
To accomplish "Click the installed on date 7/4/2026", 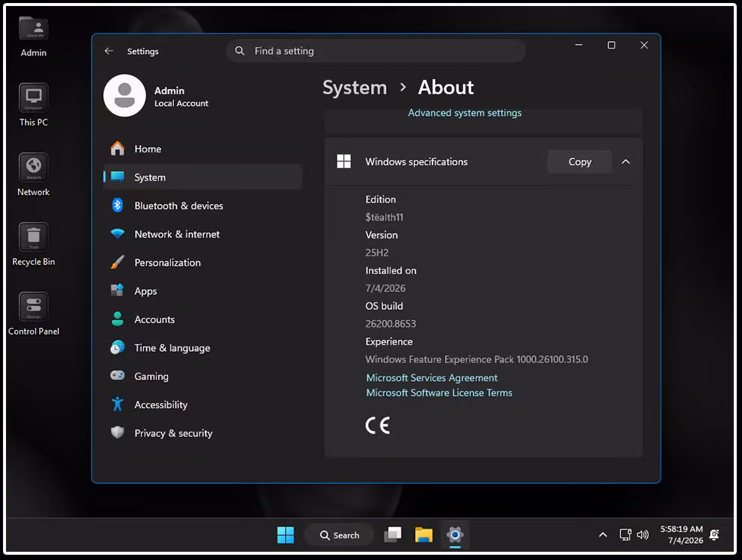I will (x=385, y=288).
